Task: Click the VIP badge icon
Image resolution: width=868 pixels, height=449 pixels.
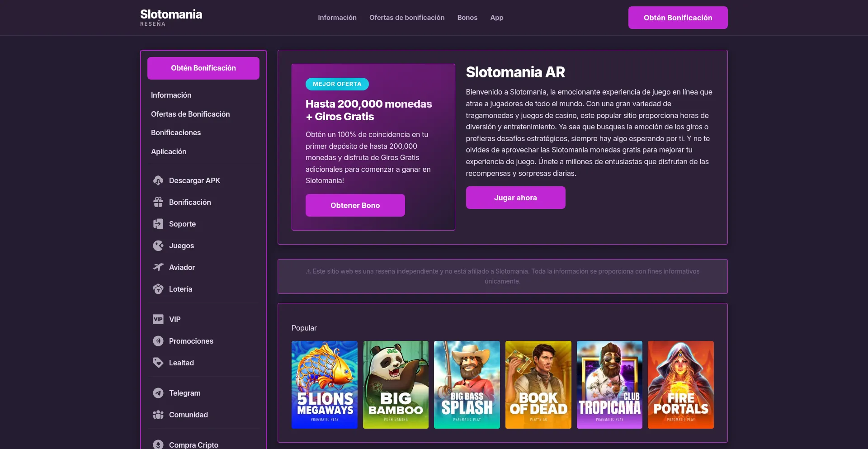Action: click(158, 319)
